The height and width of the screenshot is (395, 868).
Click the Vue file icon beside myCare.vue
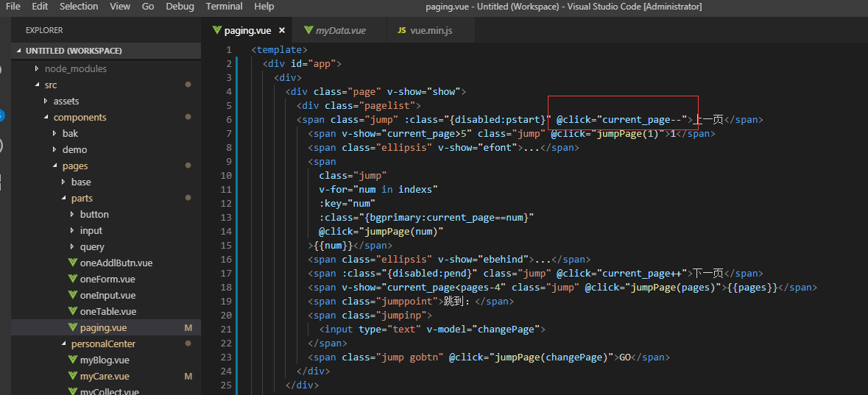[72, 376]
